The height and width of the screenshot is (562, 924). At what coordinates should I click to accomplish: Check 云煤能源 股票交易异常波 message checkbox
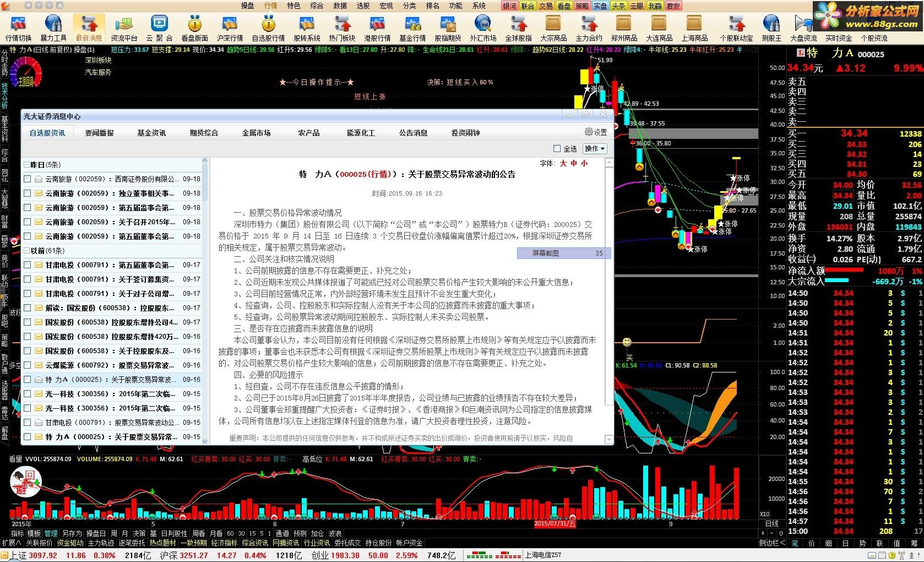28,365
